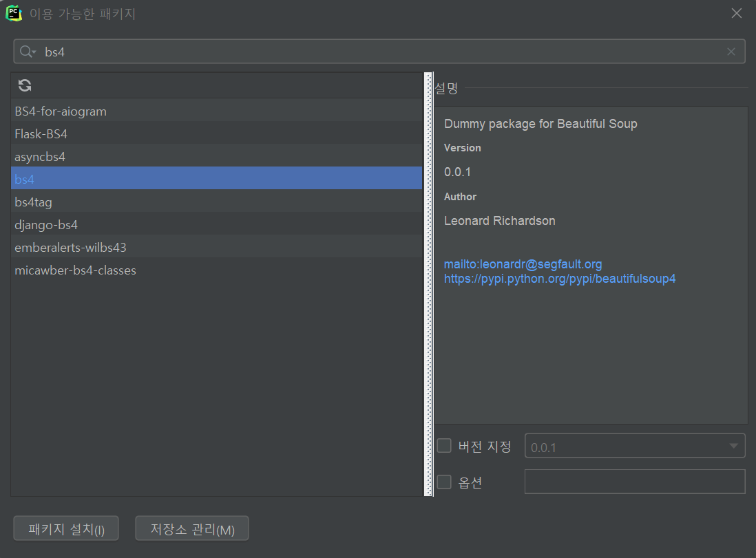This screenshot has height=558, width=756.
Task: Select bs4tag package
Action: tap(216, 202)
